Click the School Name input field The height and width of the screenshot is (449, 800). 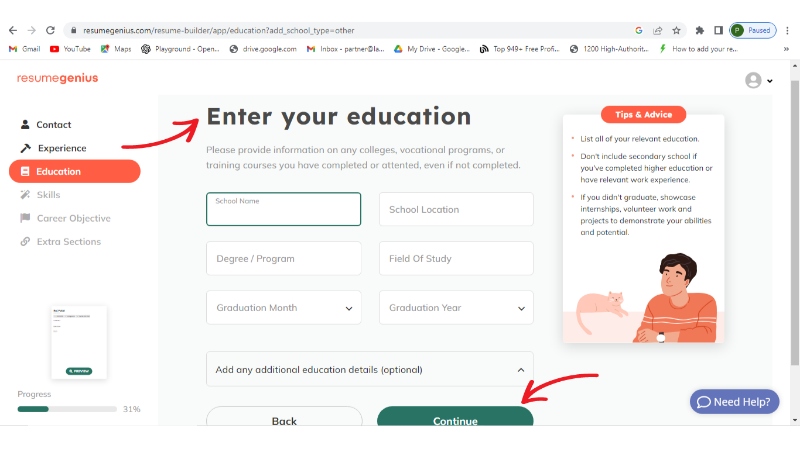(x=284, y=210)
